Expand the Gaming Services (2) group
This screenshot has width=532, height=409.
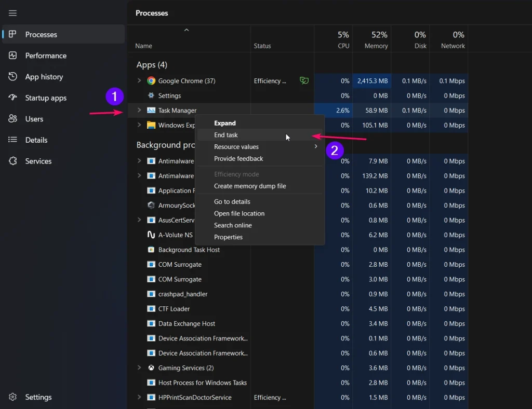click(139, 367)
